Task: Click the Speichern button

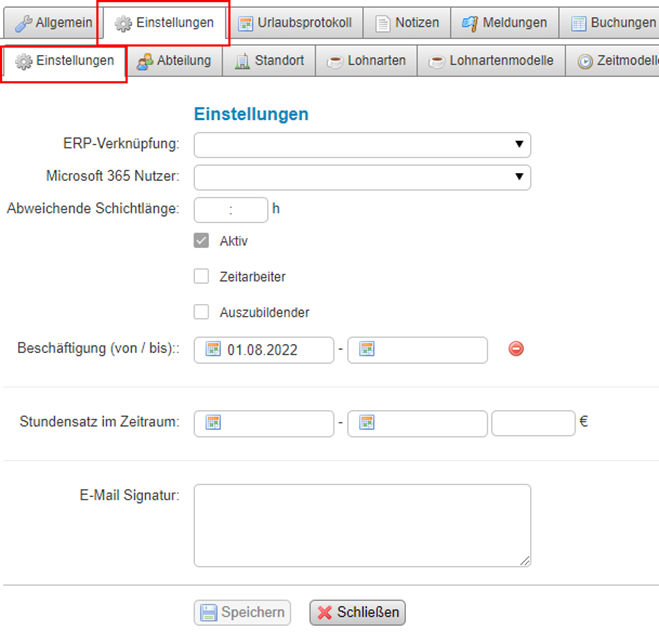Action: coord(242,612)
